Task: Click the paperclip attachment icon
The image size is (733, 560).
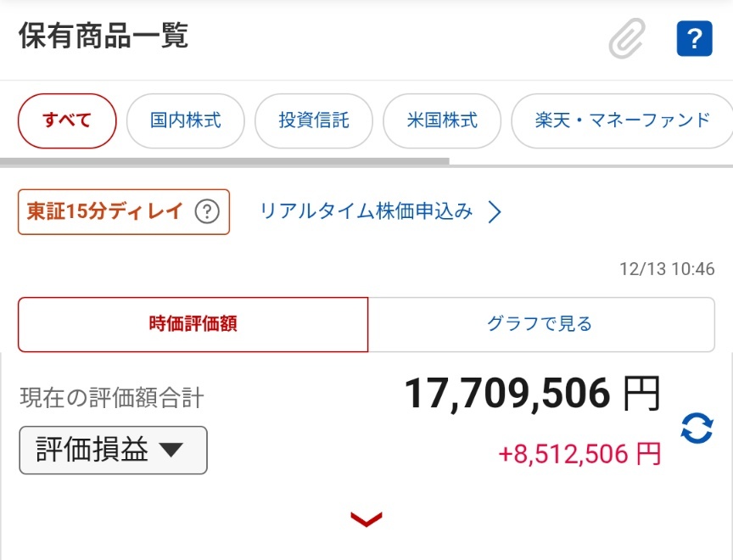Action: [x=627, y=39]
